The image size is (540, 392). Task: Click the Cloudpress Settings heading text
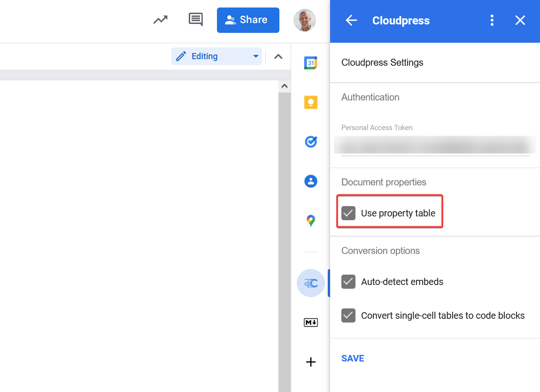(x=382, y=62)
